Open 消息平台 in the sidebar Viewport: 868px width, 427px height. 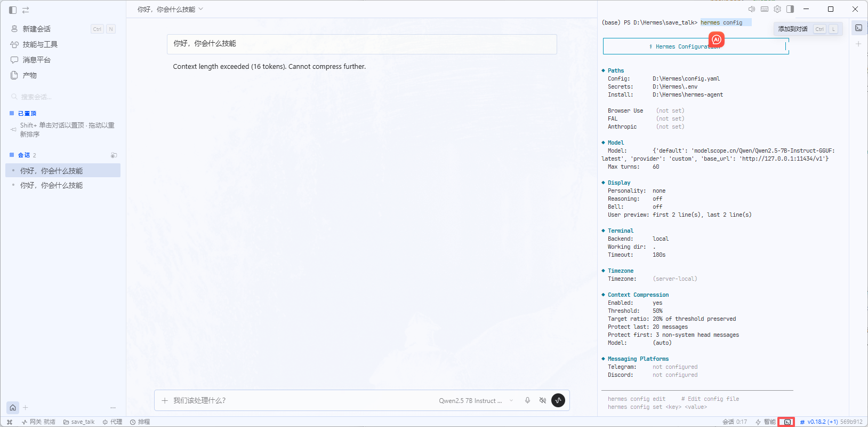(63, 60)
